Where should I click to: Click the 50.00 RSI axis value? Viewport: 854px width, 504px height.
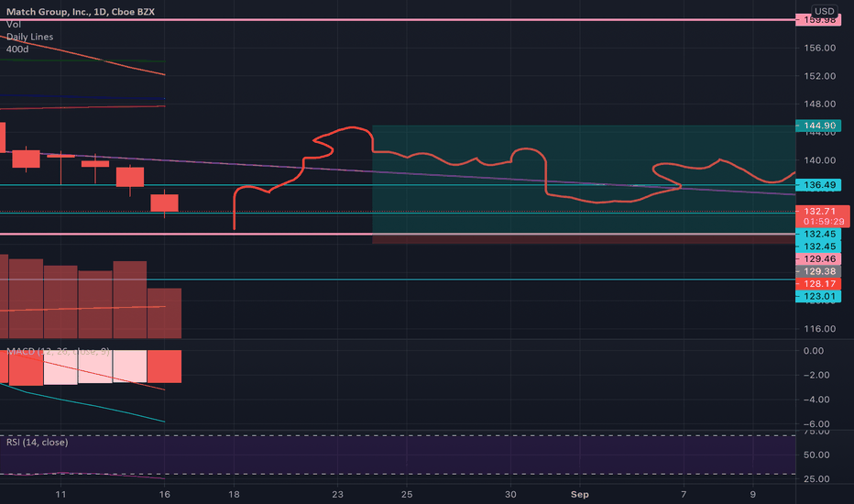click(816, 455)
